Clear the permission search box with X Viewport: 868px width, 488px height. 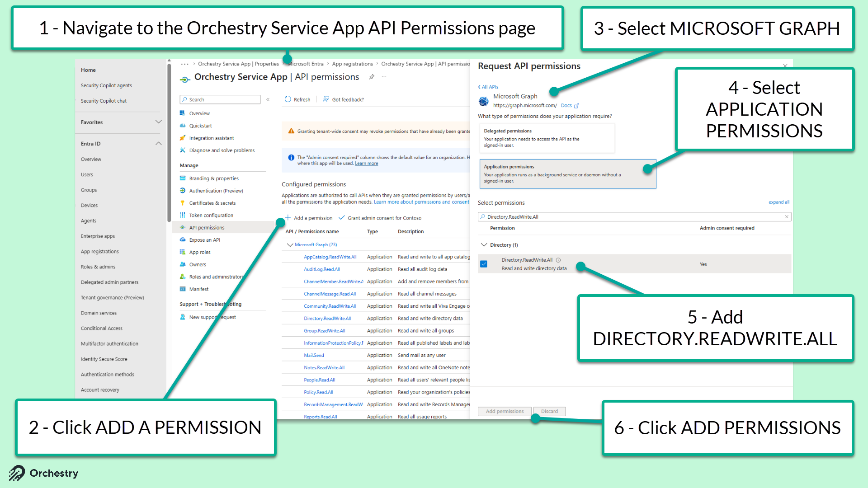tap(787, 217)
